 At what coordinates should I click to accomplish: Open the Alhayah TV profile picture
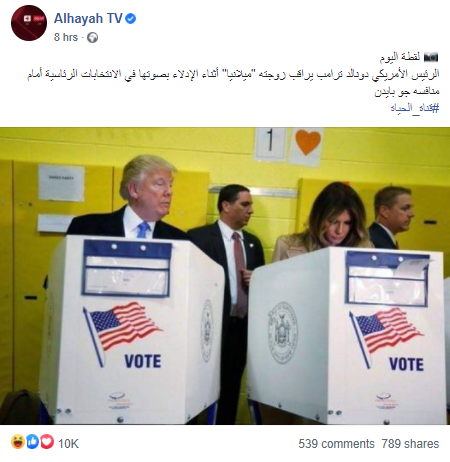tap(29, 23)
